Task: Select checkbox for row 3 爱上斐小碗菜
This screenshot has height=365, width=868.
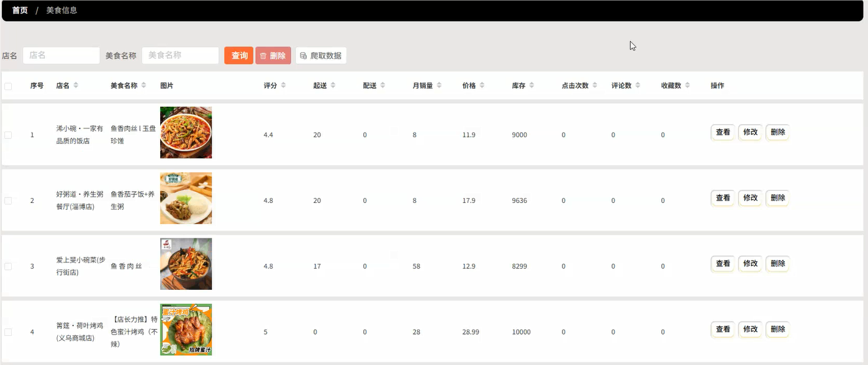Action: tap(8, 266)
